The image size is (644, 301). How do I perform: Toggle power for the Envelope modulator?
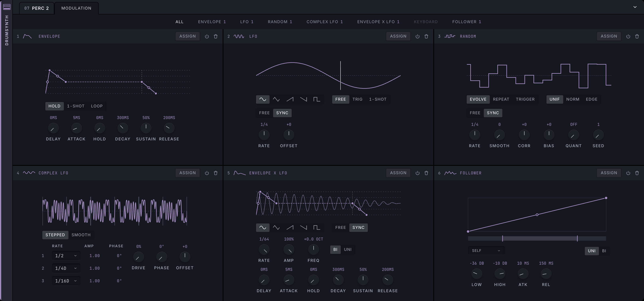pyautogui.click(x=207, y=36)
